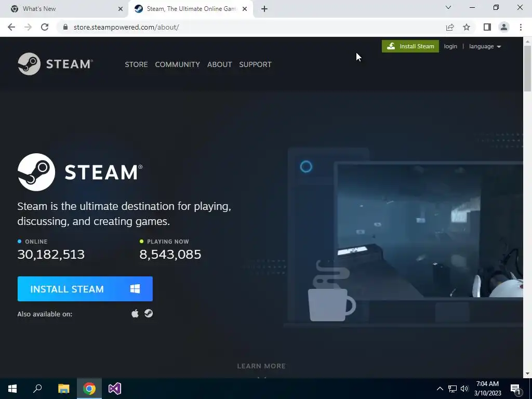Click the large Steam logo in hero section
The height and width of the screenshot is (399, 532).
pos(80,172)
